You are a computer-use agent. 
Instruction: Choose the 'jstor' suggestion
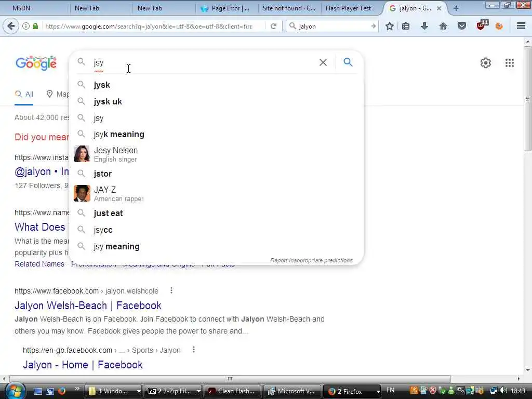click(217, 174)
